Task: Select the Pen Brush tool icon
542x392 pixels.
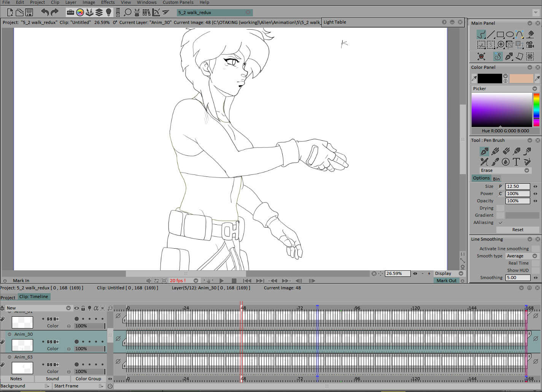Action: tap(484, 151)
